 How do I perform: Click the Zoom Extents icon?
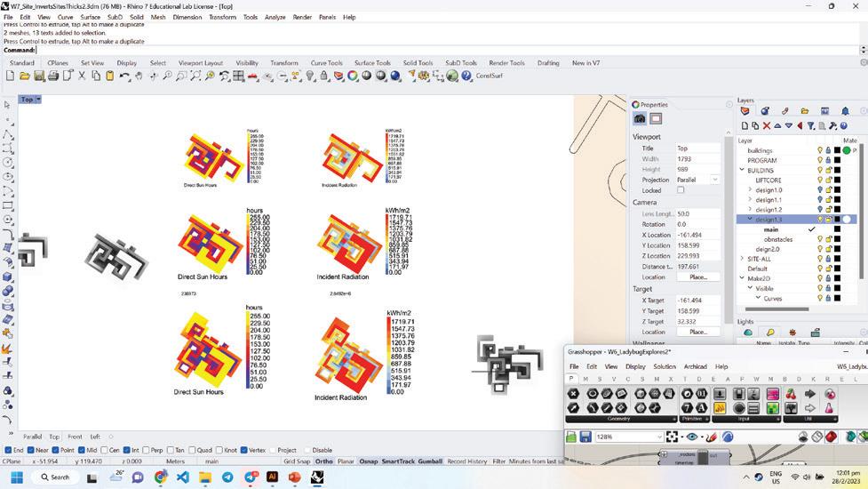click(x=195, y=76)
